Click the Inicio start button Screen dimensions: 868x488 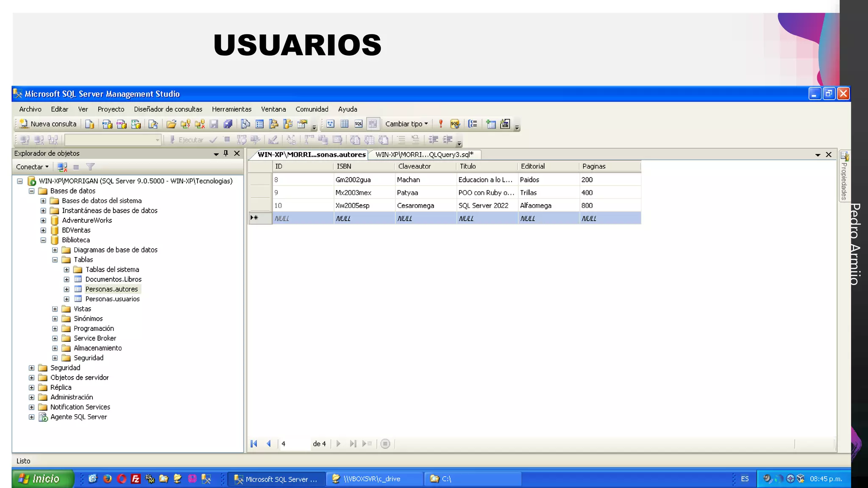point(42,479)
